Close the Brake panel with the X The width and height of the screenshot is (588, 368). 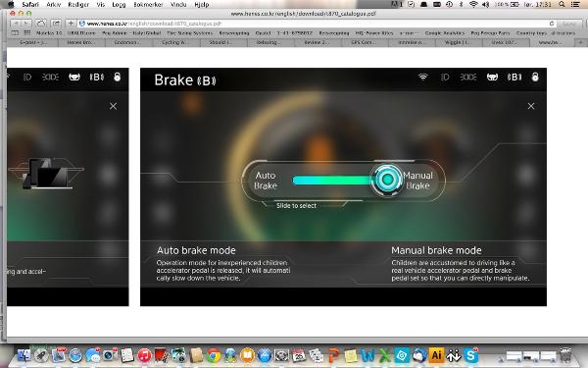[x=531, y=106]
